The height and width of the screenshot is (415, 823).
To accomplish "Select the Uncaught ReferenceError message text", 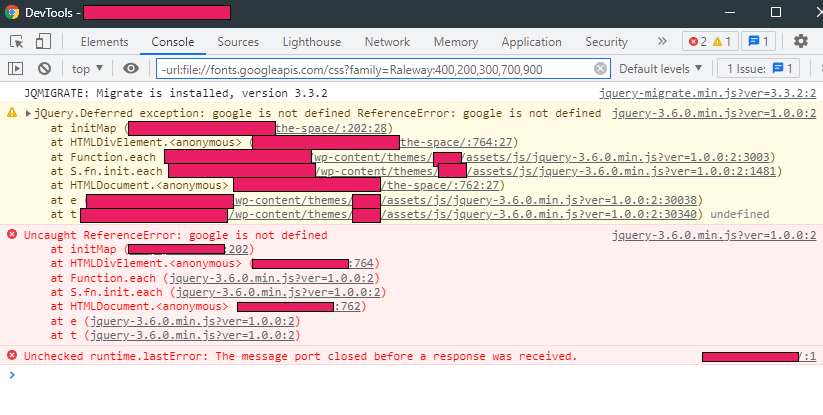I will [176, 235].
